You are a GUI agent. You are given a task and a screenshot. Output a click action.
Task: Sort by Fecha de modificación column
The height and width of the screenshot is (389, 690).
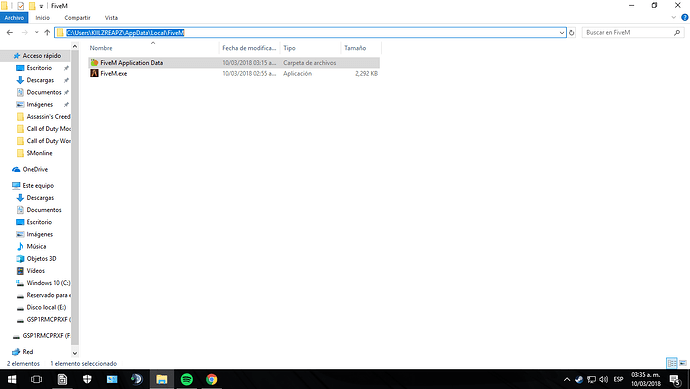click(249, 48)
